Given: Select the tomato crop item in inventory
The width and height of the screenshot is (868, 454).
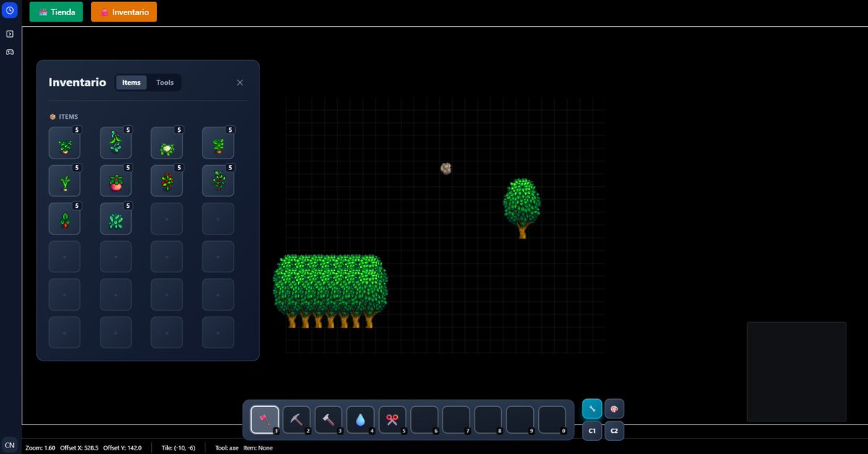Looking at the screenshot, I should point(115,180).
